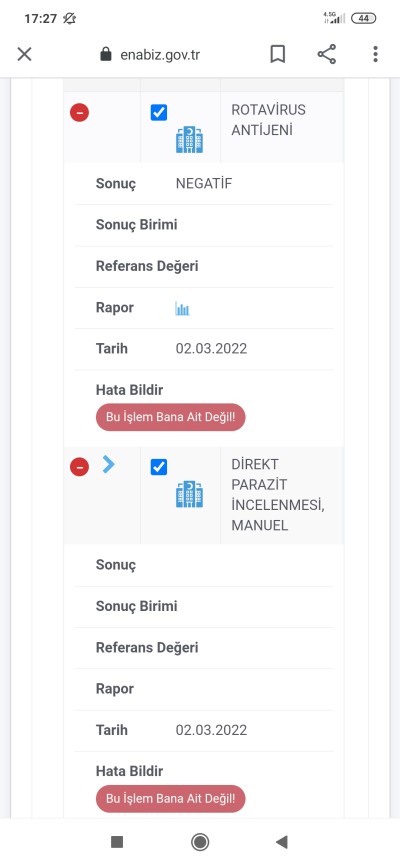Viewport: 400px width, 866px height.
Task: Collapse Rotavirus Antijeni row with red minus
Action: point(80,113)
